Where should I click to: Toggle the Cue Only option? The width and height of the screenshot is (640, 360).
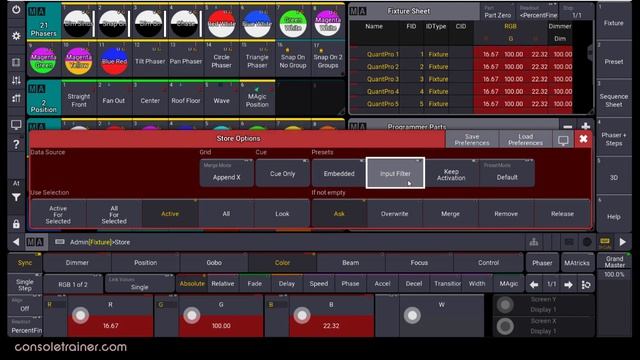282,173
